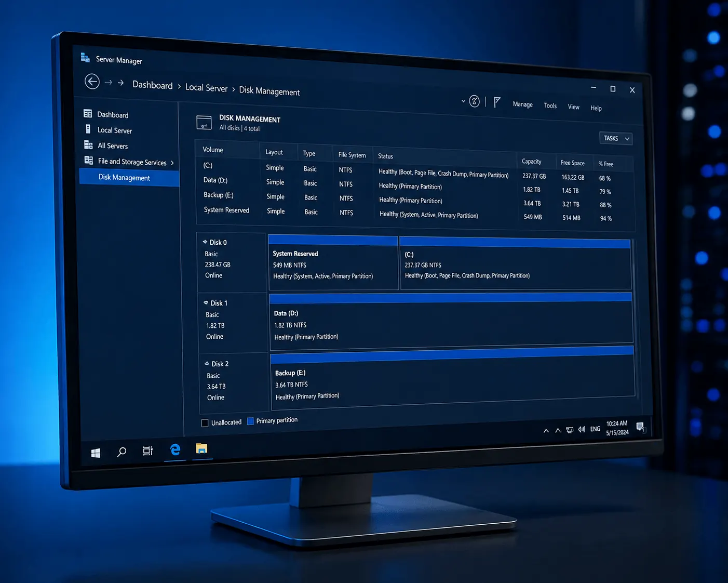
Task: Click the blue Primary partition legend swatch
Action: point(250,421)
